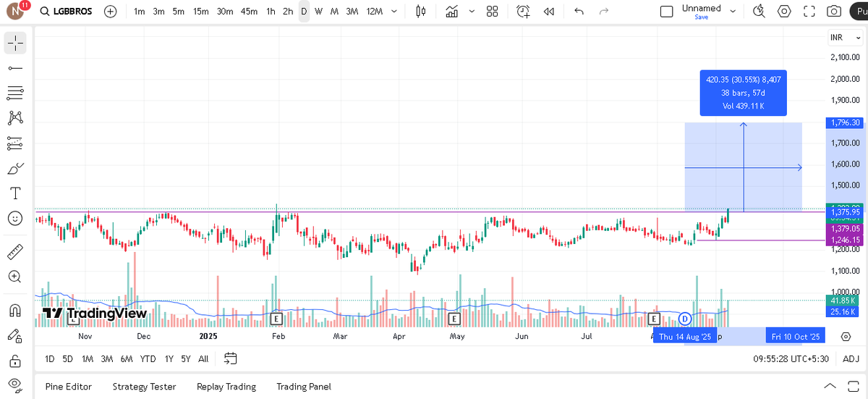Expand the indicators favorites dropdown arrow

[x=471, y=12]
